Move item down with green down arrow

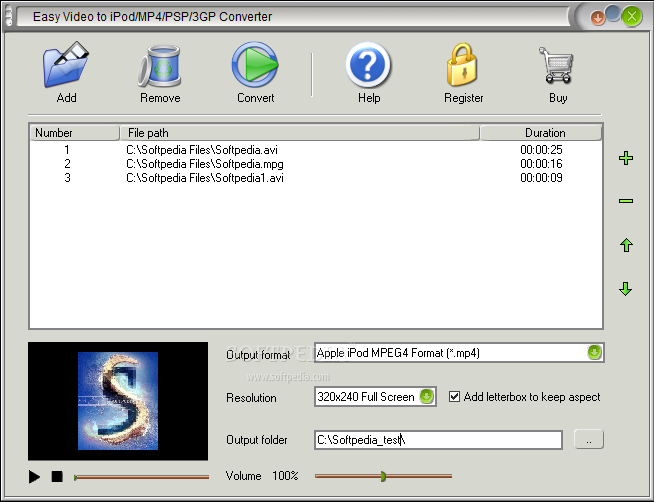pyautogui.click(x=626, y=289)
